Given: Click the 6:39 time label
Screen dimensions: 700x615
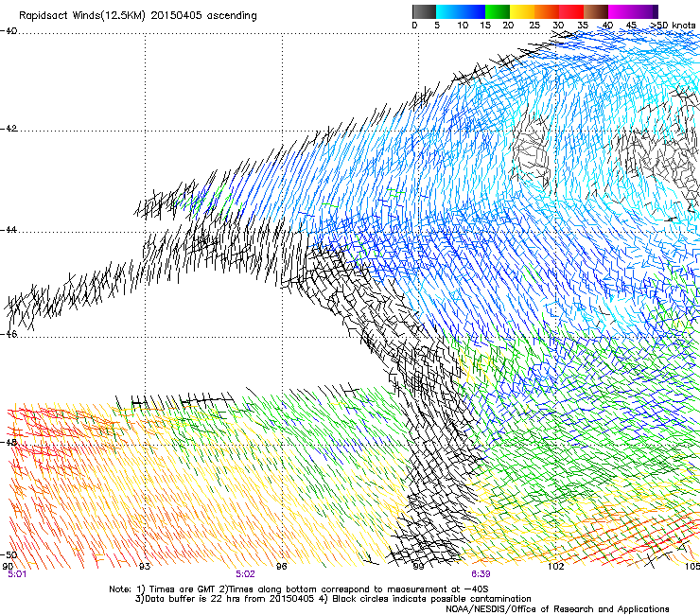Looking at the screenshot, I should click(481, 574).
